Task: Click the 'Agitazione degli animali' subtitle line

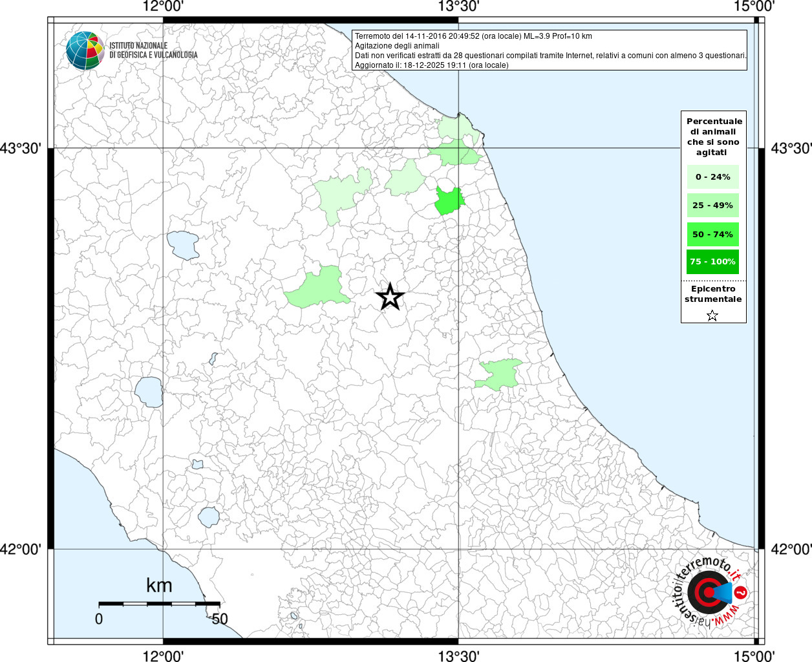Action: click(x=397, y=46)
